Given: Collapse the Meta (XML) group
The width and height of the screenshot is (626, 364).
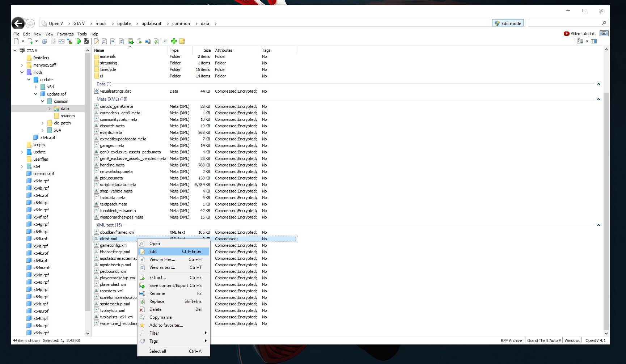Looking at the screenshot, I should coord(598,99).
